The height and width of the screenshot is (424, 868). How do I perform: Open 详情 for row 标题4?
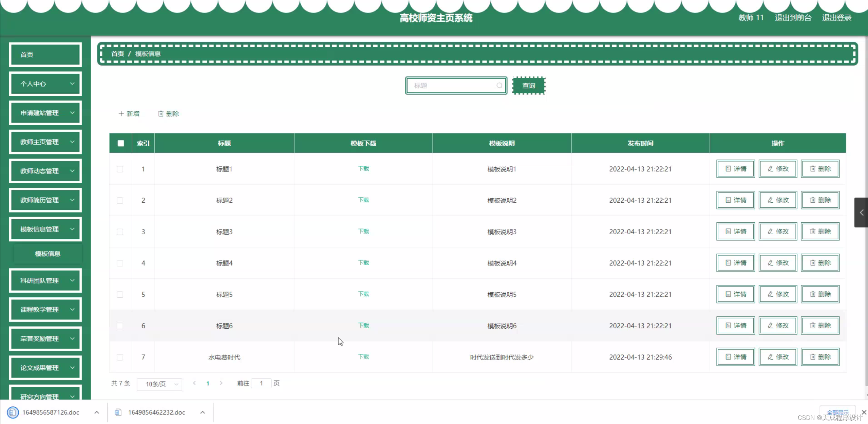tap(736, 263)
